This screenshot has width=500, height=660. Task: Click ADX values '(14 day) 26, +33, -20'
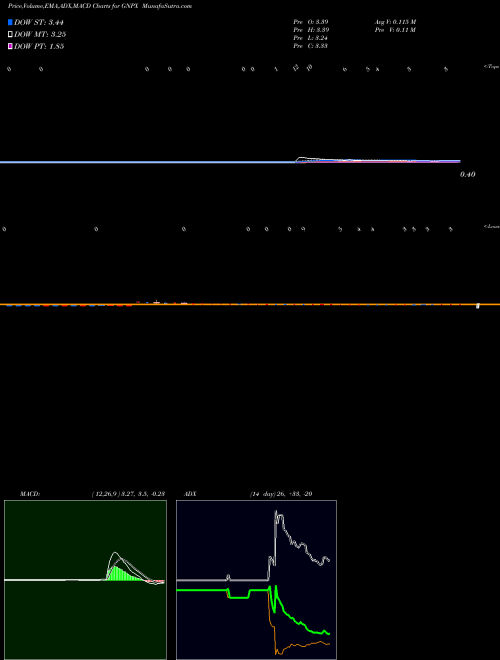[x=281, y=494]
